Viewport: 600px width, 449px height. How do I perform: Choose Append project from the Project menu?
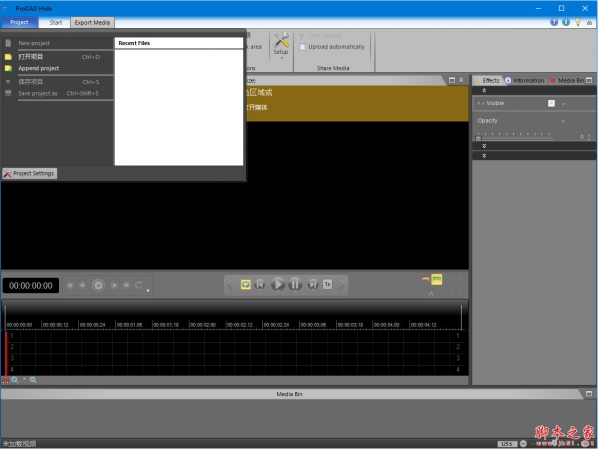coord(38,68)
